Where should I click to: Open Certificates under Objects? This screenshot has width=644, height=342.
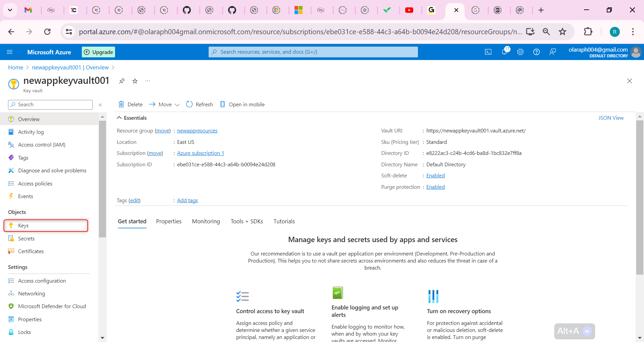pyautogui.click(x=49, y=251)
